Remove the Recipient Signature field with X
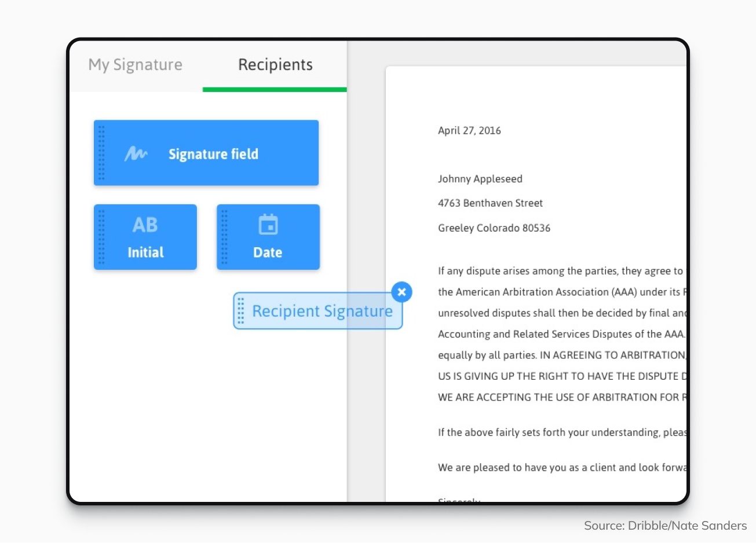This screenshot has width=756, height=543. (x=401, y=292)
